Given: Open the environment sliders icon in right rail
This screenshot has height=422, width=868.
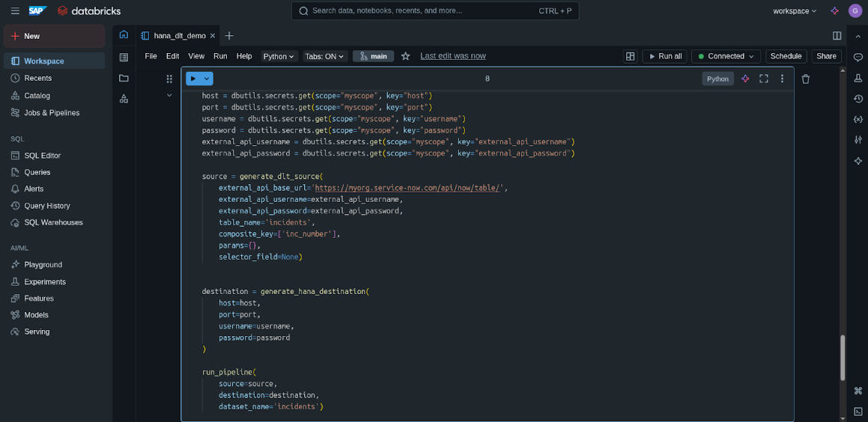Looking at the screenshot, I should pyautogui.click(x=858, y=140).
